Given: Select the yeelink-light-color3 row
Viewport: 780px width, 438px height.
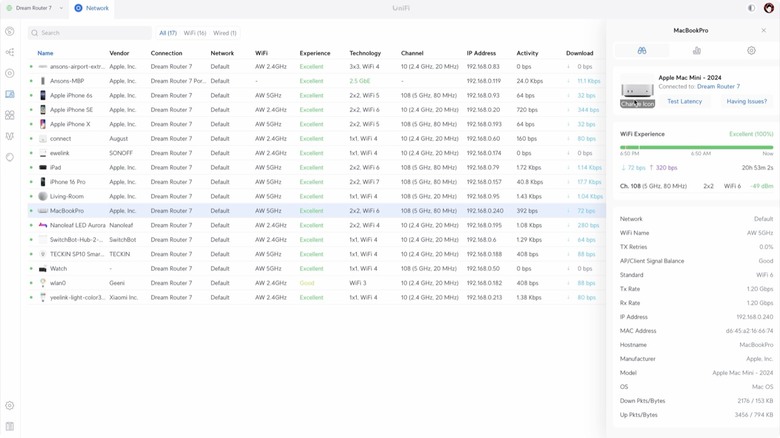Looking at the screenshot, I should (316, 297).
